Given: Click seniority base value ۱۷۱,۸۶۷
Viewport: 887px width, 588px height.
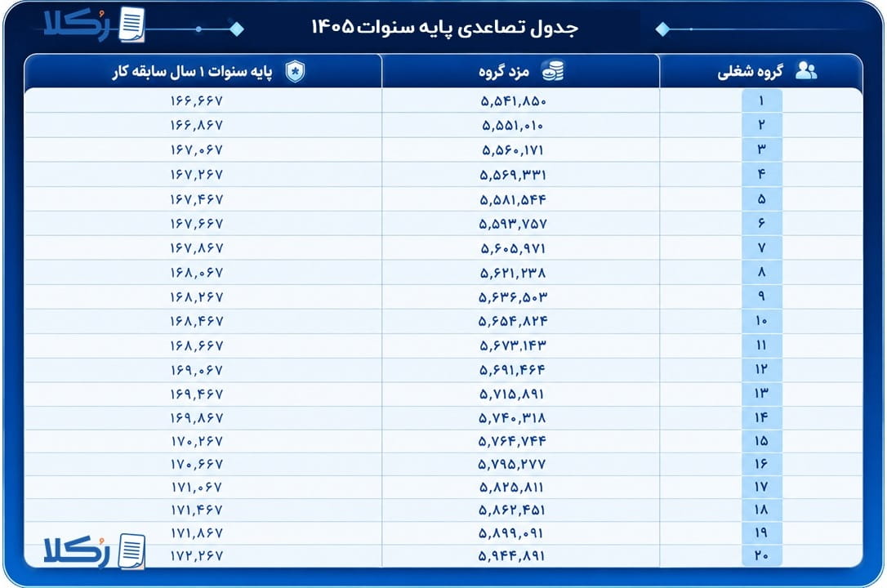Looking at the screenshot, I should [197, 533].
